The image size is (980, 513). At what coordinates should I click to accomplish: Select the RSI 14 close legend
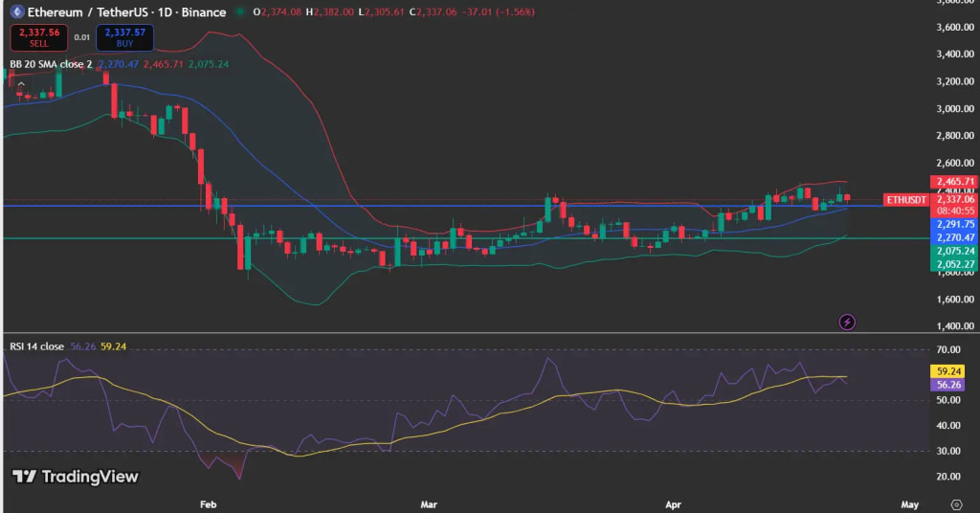coord(37,346)
